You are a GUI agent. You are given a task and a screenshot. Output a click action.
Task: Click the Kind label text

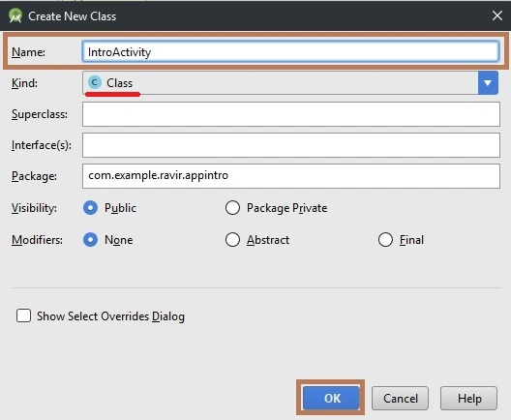tap(24, 83)
